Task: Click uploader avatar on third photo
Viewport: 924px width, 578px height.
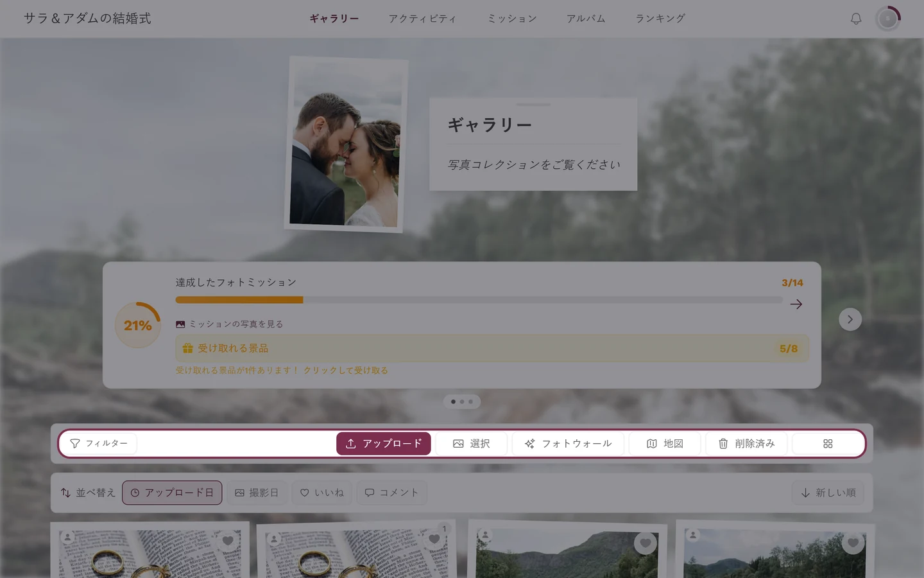Action: (x=486, y=534)
